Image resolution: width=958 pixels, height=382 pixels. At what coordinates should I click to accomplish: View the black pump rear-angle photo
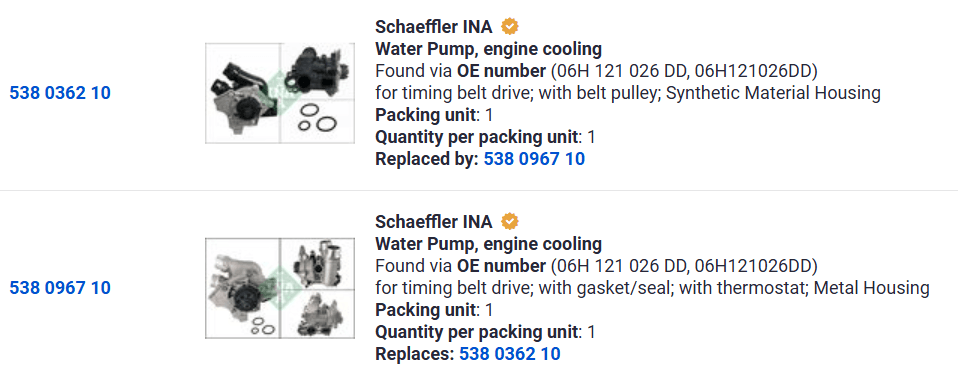(317, 71)
